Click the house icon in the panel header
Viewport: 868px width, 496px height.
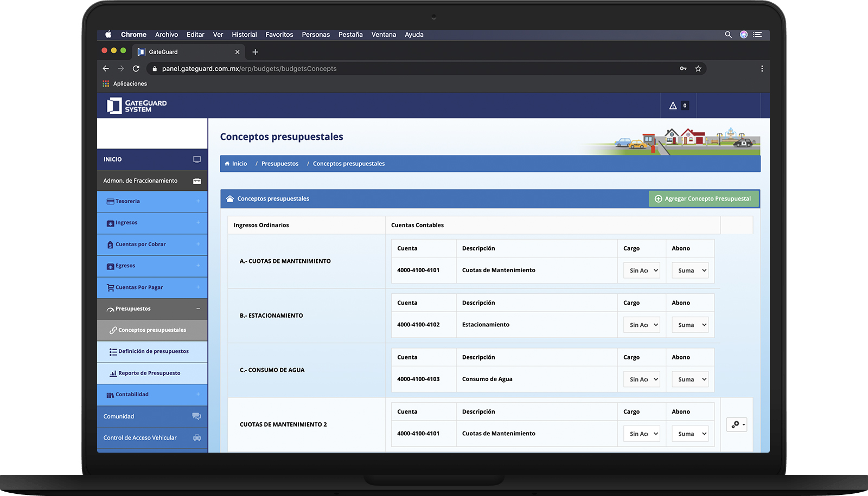pos(230,199)
